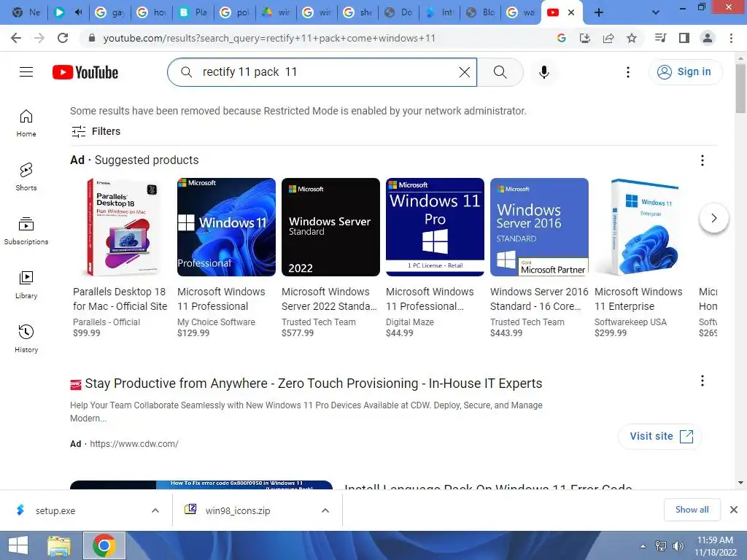The image size is (747, 560).
Task: Close the downloads bar
Action: pyautogui.click(x=734, y=510)
